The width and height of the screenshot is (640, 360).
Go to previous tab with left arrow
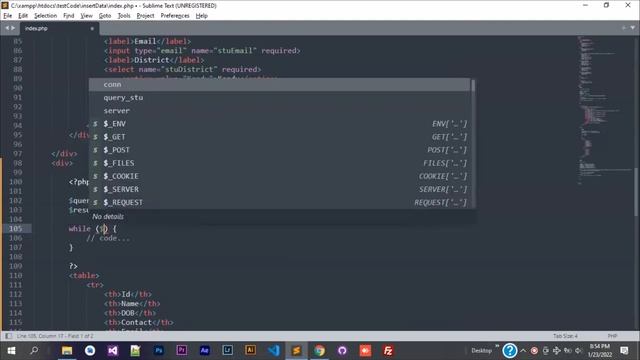tap(7, 28)
